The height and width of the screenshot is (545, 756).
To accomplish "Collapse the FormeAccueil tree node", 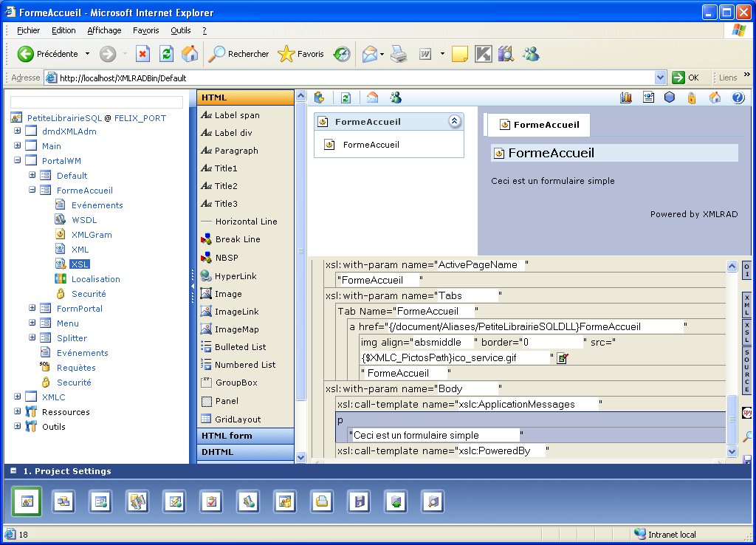I will pos(32,191).
